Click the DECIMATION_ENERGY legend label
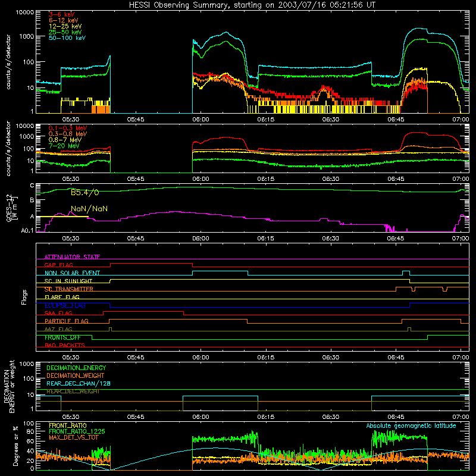The width and height of the screenshot is (476, 476). [76, 368]
